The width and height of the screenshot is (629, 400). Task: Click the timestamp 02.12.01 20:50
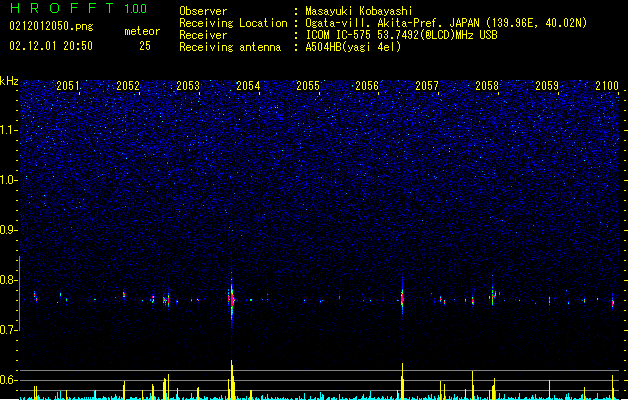tap(51, 46)
